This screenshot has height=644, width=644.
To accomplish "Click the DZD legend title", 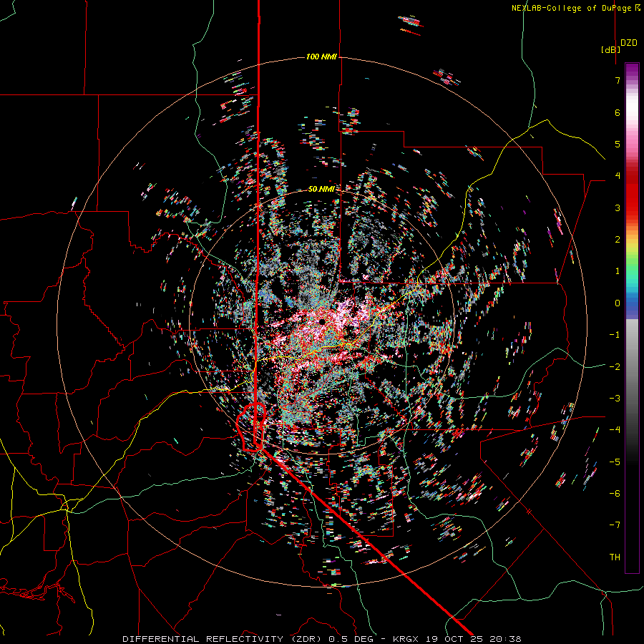I will click(629, 43).
